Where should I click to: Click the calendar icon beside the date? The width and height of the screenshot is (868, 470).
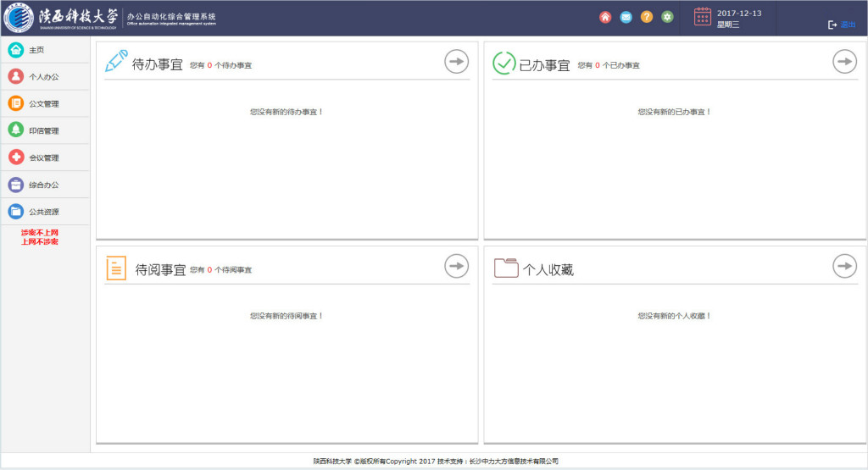[x=703, y=17]
